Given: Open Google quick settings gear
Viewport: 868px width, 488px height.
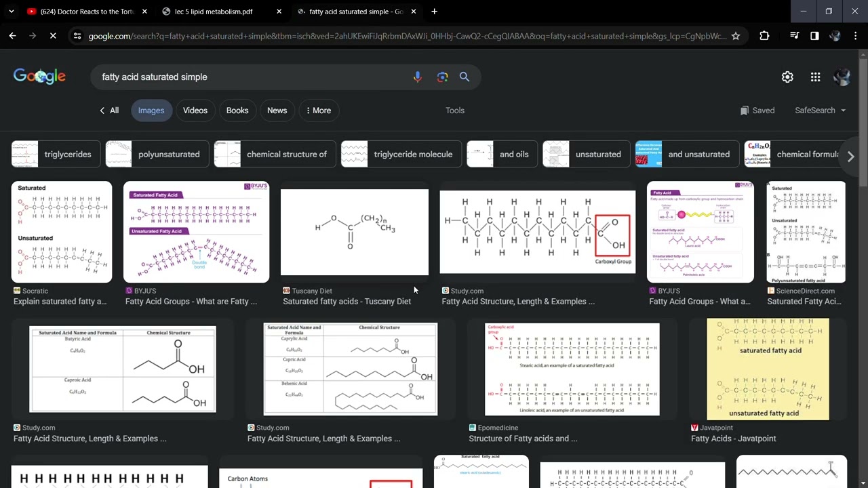Looking at the screenshot, I should click(787, 77).
